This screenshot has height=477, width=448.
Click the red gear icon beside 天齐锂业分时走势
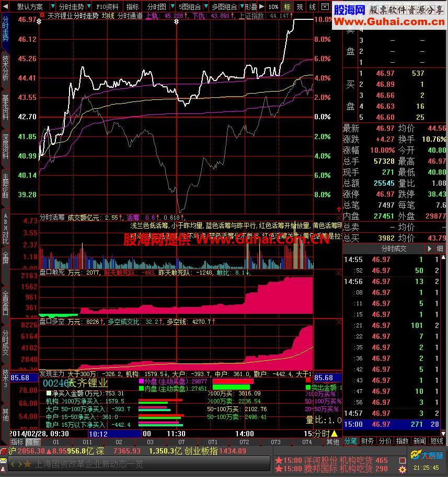click(x=42, y=15)
